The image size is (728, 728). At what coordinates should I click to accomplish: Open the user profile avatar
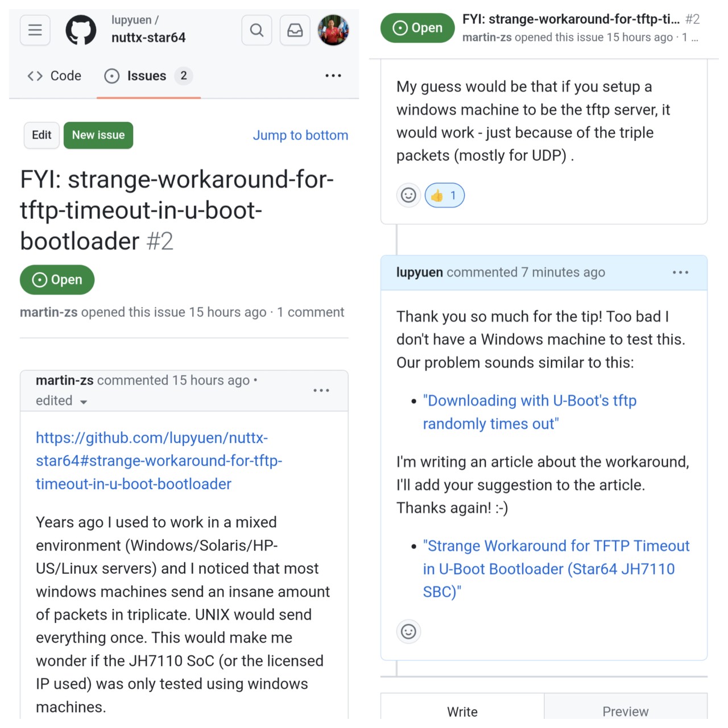(x=333, y=30)
